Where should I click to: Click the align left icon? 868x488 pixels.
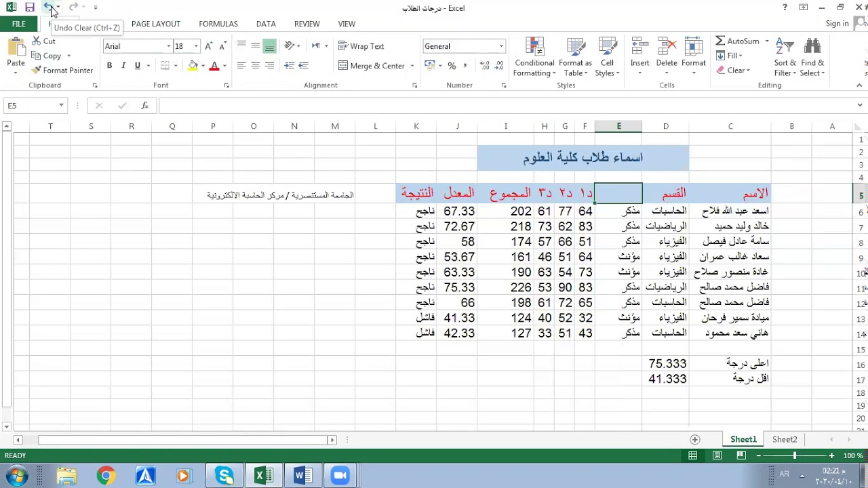tap(241, 66)
